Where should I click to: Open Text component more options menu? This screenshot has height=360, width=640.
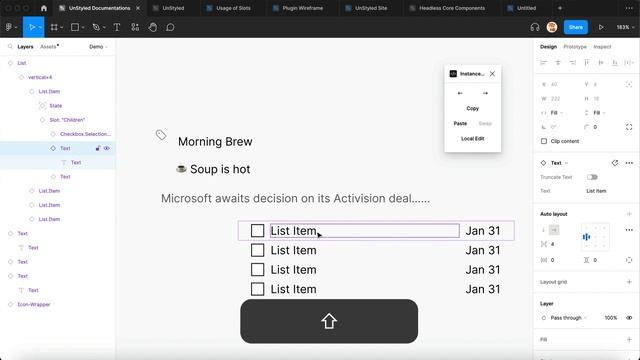[x=629, y=163]
